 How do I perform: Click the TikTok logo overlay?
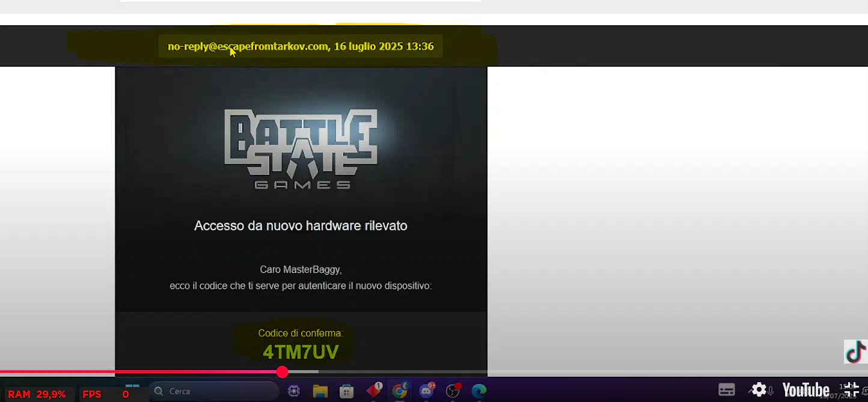click(856, 352)
